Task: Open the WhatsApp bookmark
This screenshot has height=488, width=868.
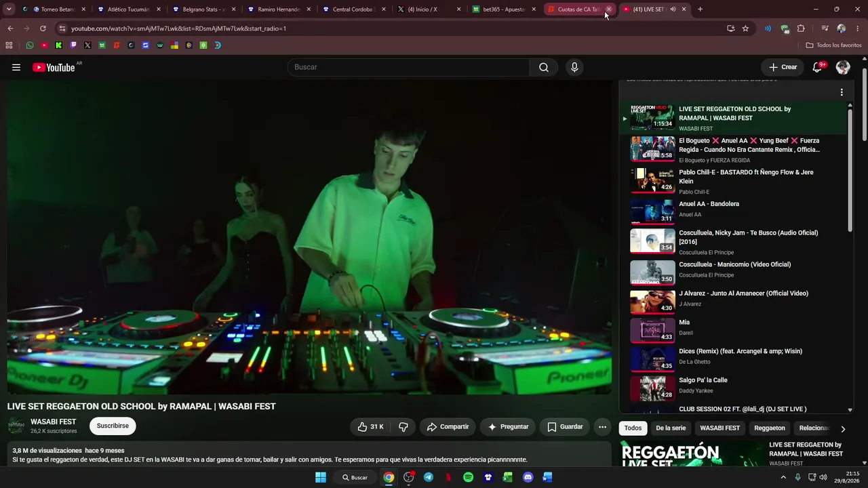Action: [30, 45]
